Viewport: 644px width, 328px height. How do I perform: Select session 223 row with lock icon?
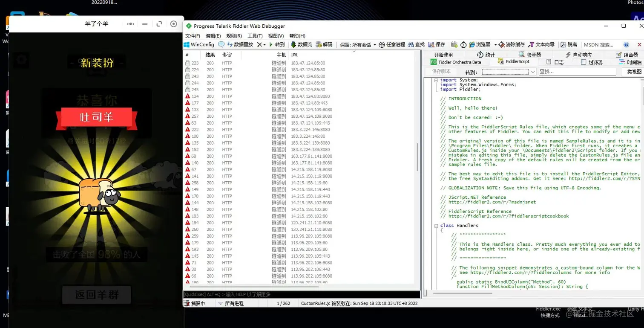[x=299, y=63]
